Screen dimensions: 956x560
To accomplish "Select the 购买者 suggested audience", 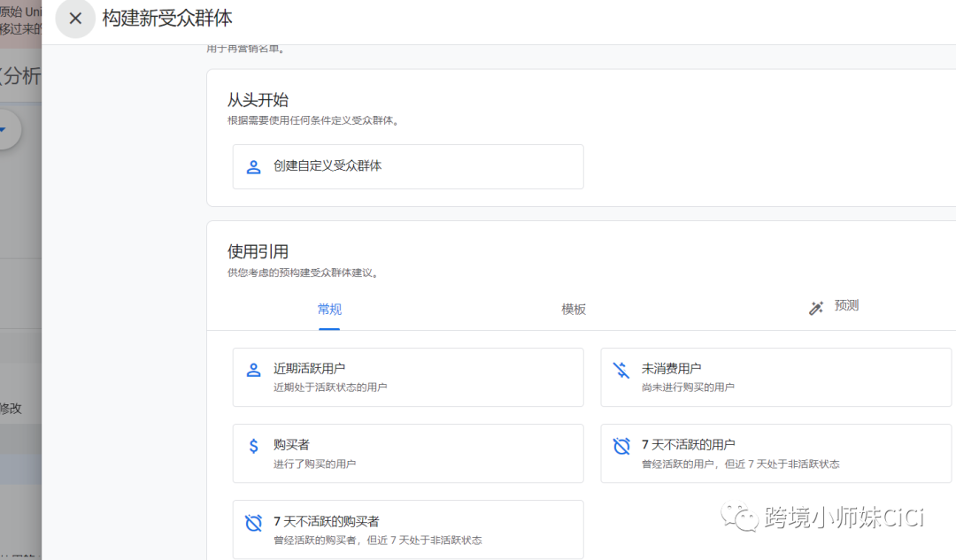I will tap(407, 454).
